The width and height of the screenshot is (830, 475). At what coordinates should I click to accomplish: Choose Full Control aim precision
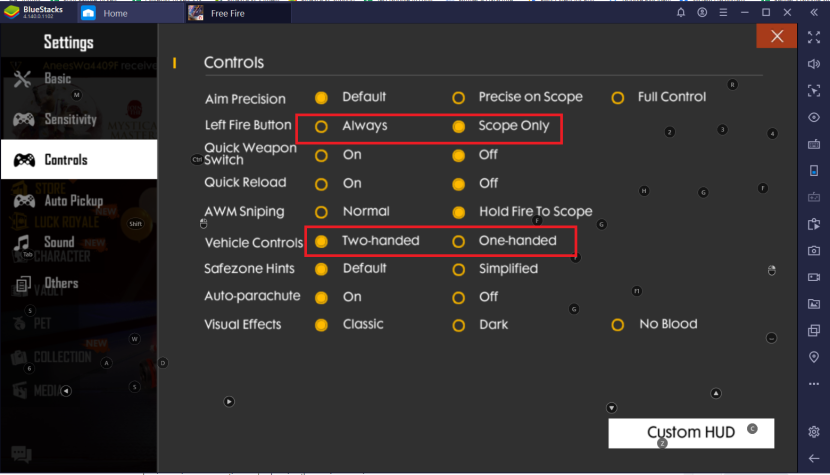tap(618, 98)
